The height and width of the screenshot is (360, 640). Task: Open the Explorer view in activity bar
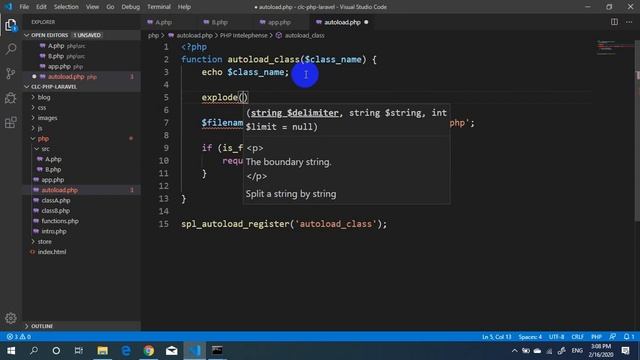(11, 25)
